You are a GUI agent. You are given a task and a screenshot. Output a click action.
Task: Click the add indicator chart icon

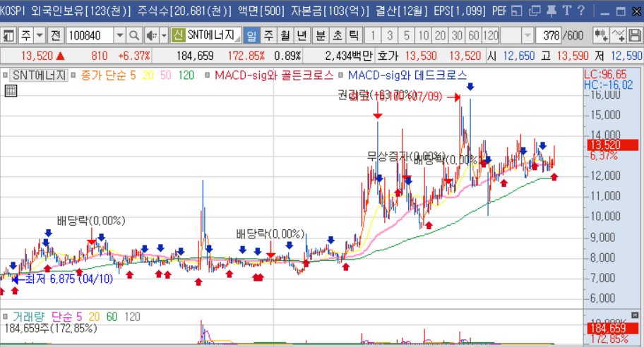619,35
